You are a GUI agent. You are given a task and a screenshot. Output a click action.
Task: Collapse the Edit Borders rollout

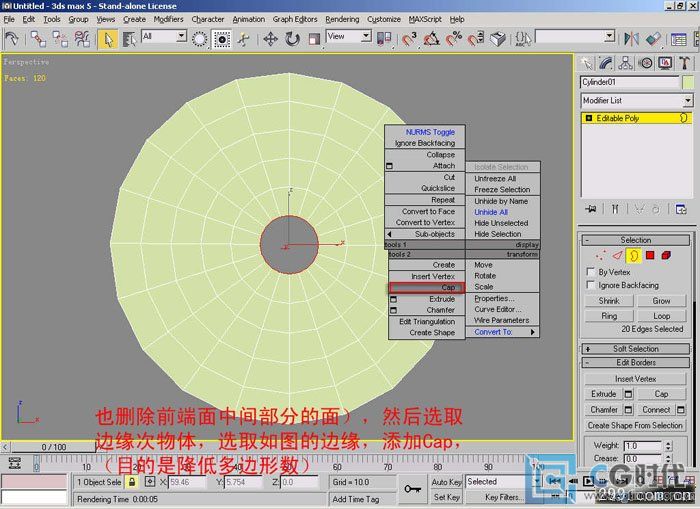click(636, 363)
